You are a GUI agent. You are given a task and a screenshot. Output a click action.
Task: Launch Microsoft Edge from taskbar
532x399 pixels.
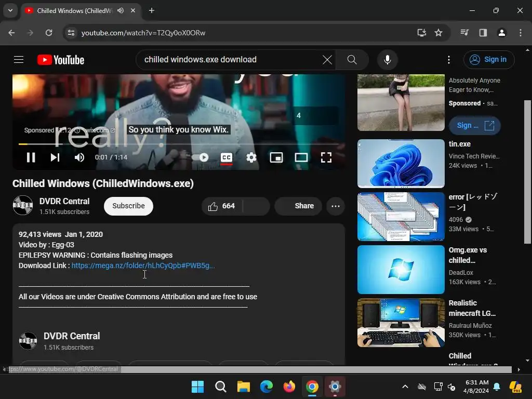coord(267,387)
